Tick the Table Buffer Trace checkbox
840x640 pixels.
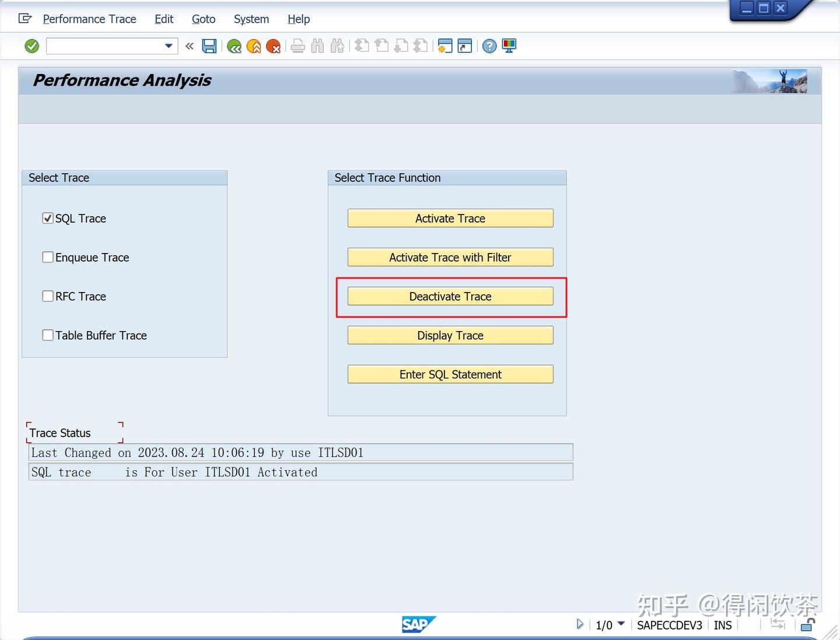(48, 335)
